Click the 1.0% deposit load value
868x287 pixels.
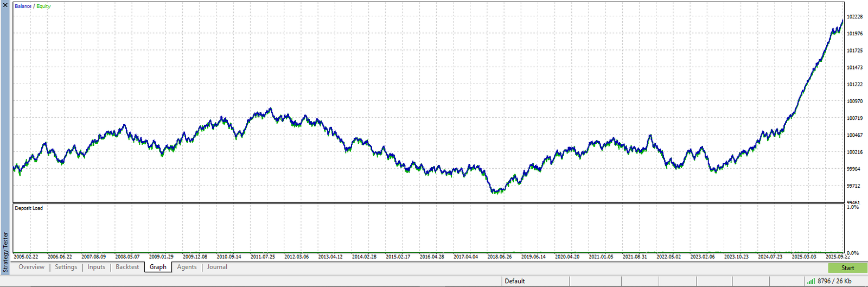853,207
